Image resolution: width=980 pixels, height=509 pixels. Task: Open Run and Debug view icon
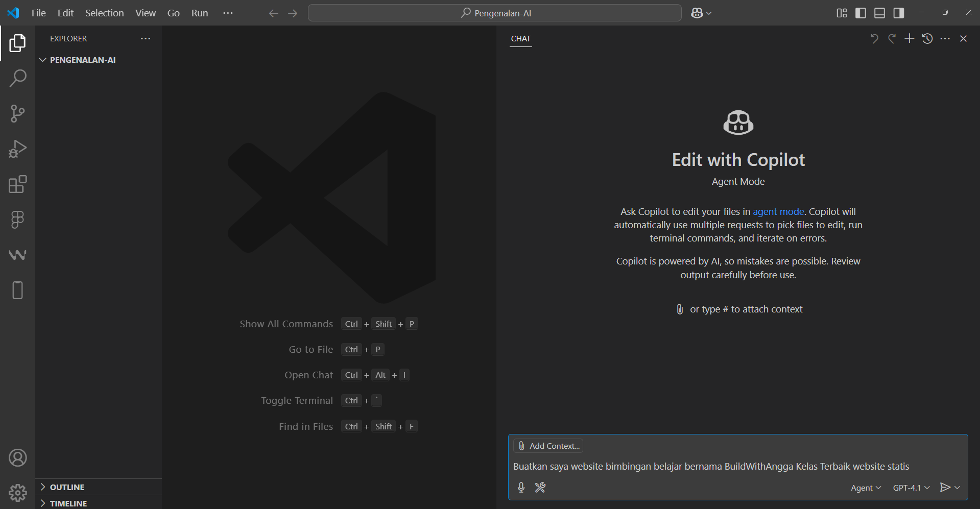pyautogui.click(x=17, y=149)
